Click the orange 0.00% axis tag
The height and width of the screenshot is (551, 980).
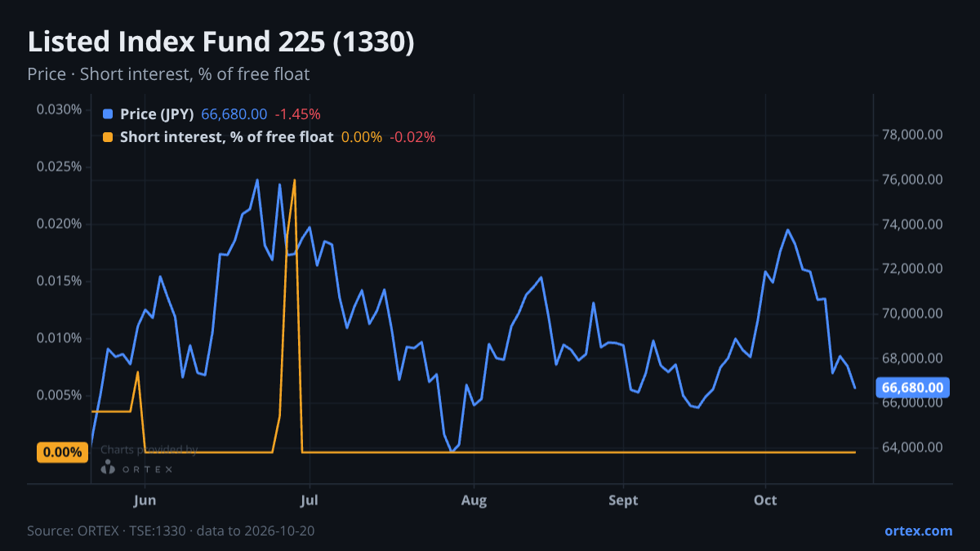pyautogui.click(x=63, y=452)
